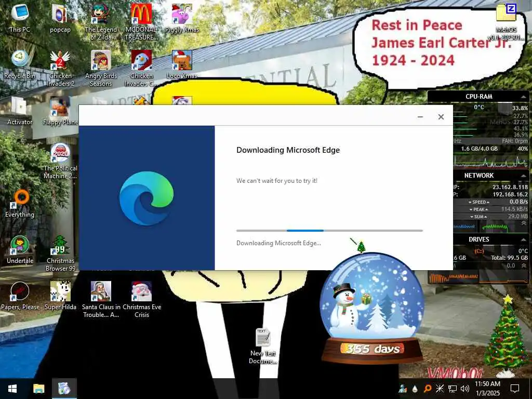Toggle network SPEED arrow selector
Image resolution: width=532 pixels, height=399 pixels.
(x=478, y=202)
